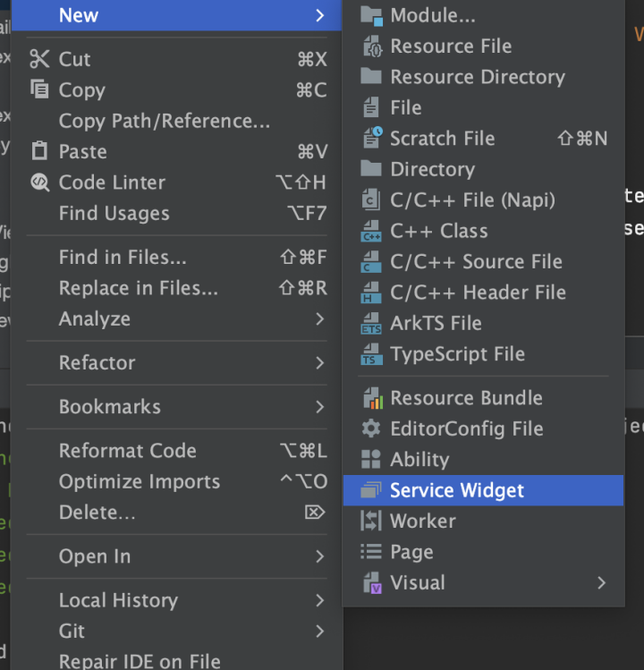Expand the Refactor submenu arrow
Screen dimensions: 644x670
point(320,363)
